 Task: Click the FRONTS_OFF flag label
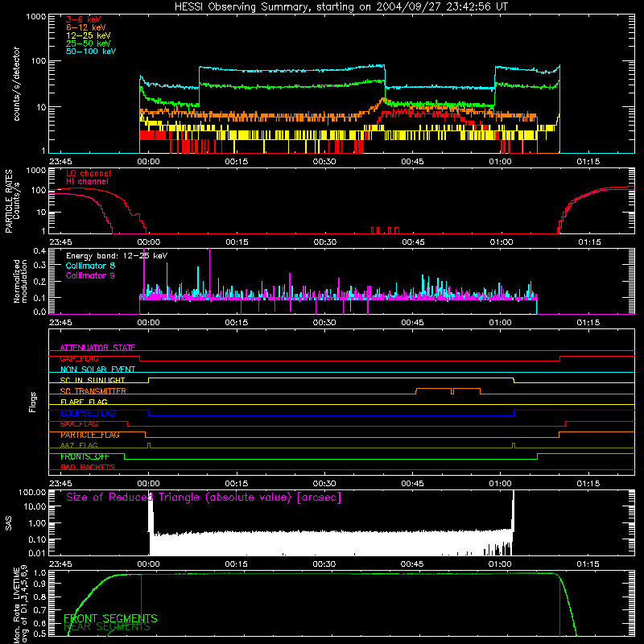pos(85,456)
